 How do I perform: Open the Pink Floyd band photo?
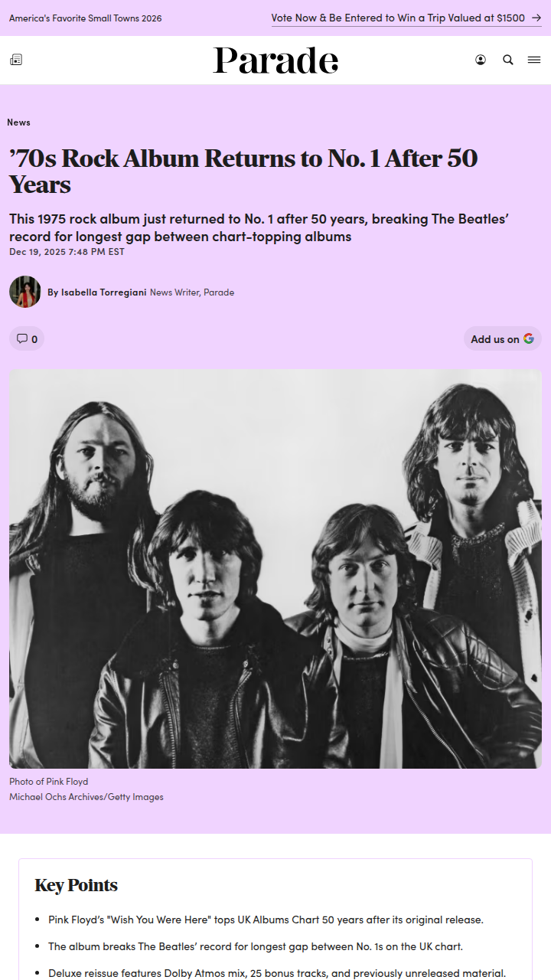pos(275,569)
